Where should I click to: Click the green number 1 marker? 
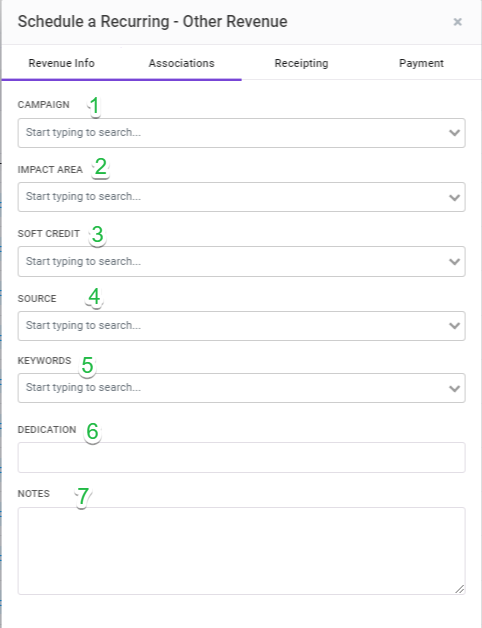pyautogui.click(x=94, y=106)
